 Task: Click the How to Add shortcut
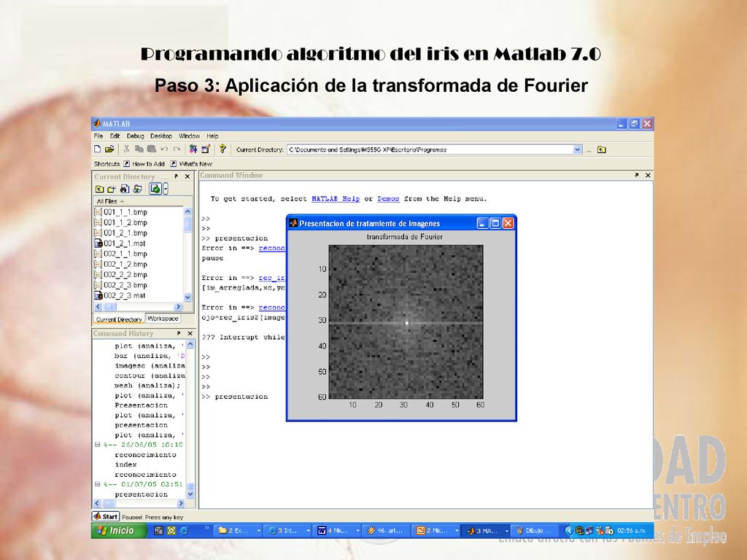[x=144, y=164]
